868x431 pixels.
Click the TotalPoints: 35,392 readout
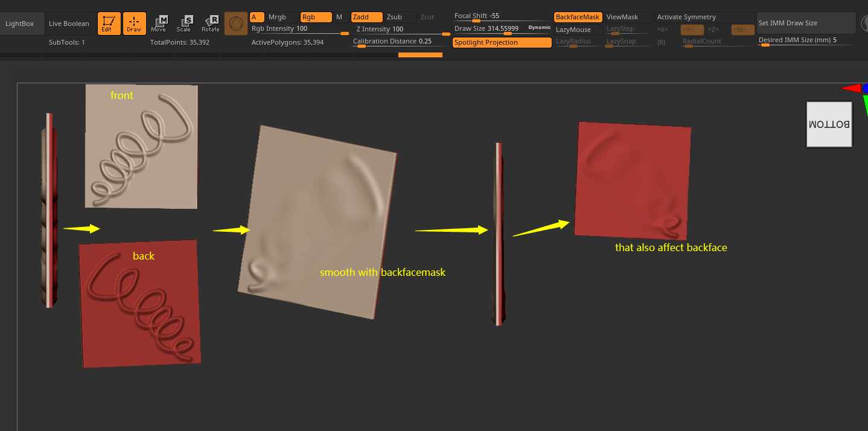180,42
